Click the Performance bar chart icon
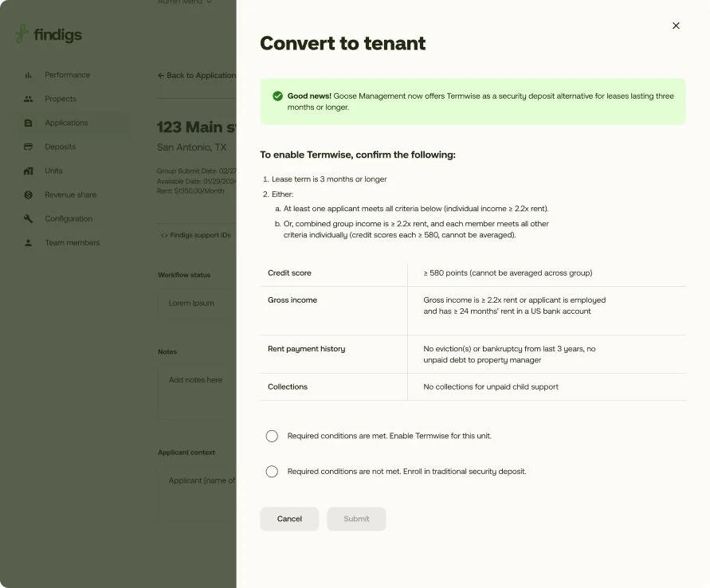This screenshot has height=588, width=710. point(29,75)
